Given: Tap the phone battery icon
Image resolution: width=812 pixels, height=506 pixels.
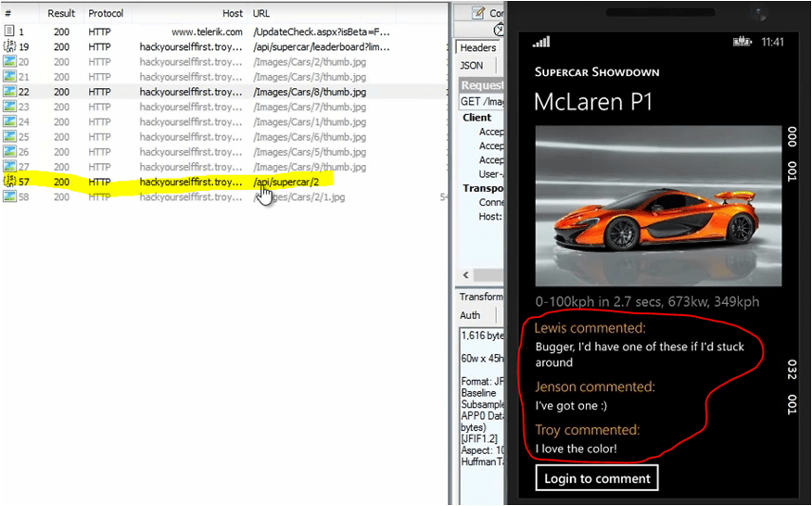Looking at the screenshot, I should tap(742, 43).
